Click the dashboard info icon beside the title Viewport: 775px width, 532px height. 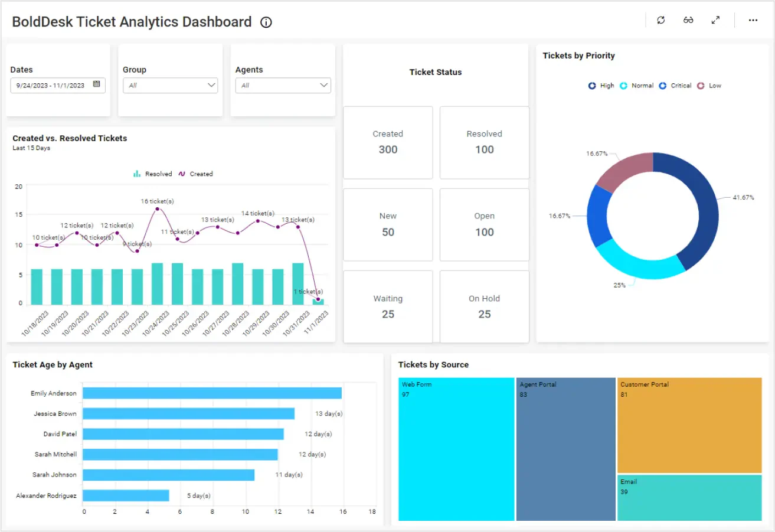(266, 22)
